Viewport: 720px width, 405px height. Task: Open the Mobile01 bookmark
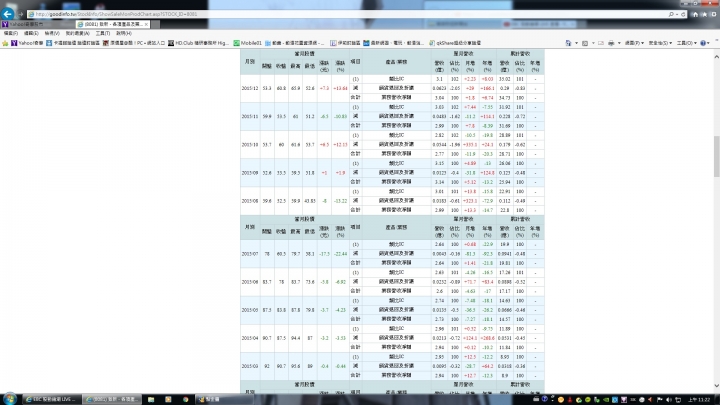[247, 43]
